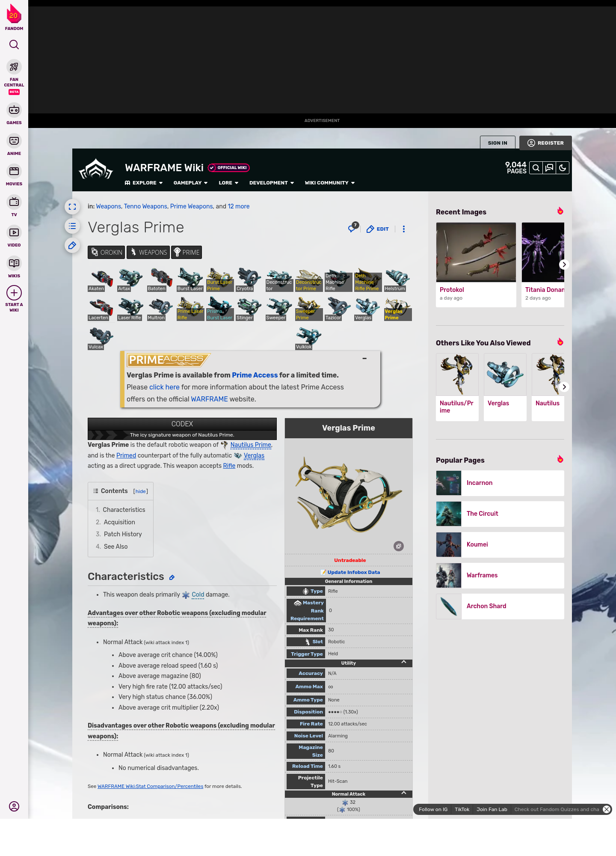The width and height of the screenshot is (616, 856).
Task: Open the Anime icon in sidebar
Action: (x=14, y=141)
